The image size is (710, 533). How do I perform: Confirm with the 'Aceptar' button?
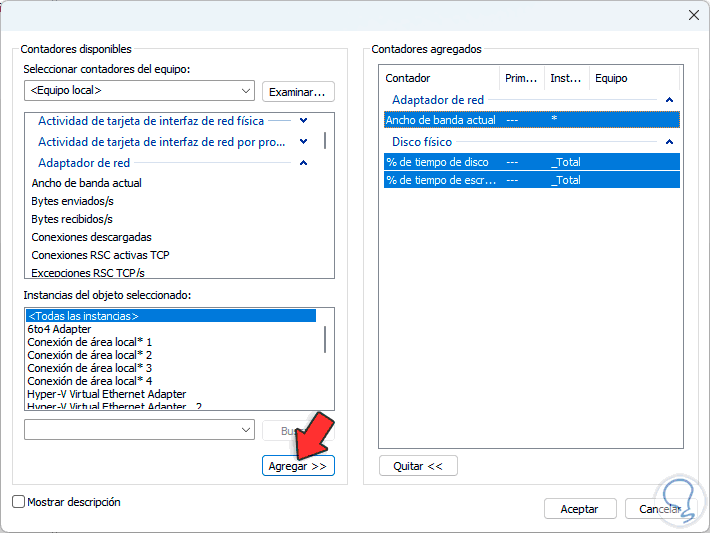click(x=579, y=509)
